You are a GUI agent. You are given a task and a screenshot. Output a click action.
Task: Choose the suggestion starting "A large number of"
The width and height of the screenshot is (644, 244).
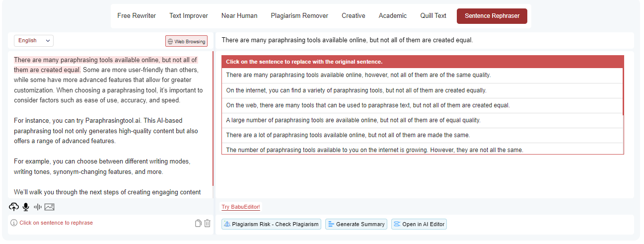pos(353,120)
